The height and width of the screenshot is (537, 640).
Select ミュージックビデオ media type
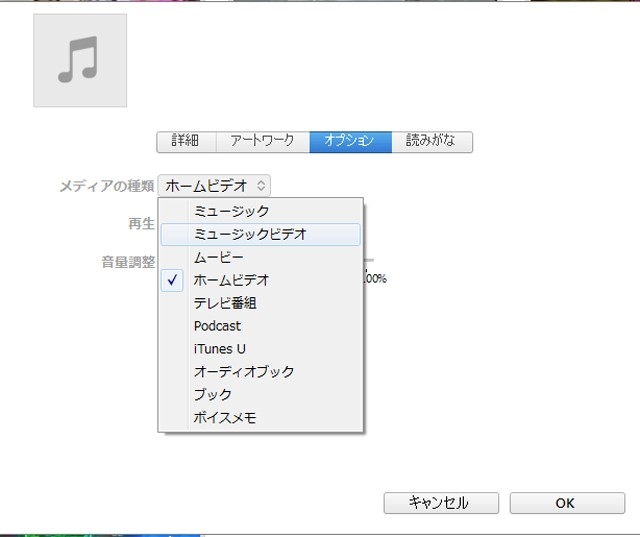coord(250,234)
